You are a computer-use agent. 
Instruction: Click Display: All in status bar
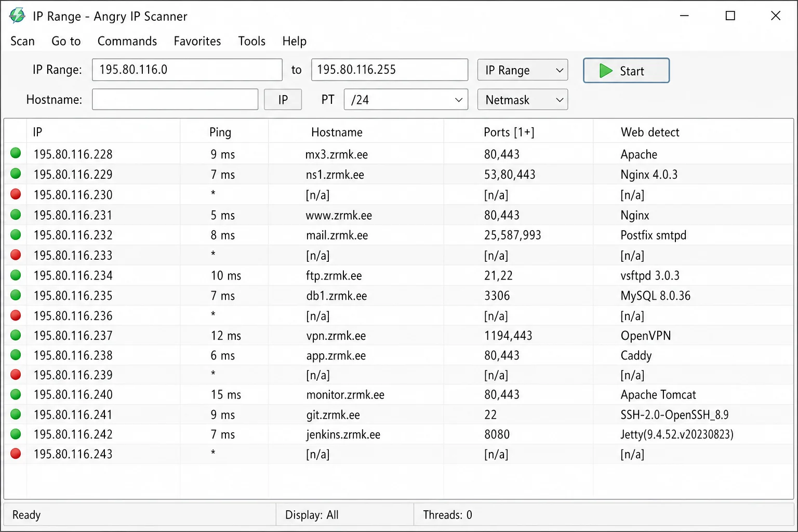312,515
